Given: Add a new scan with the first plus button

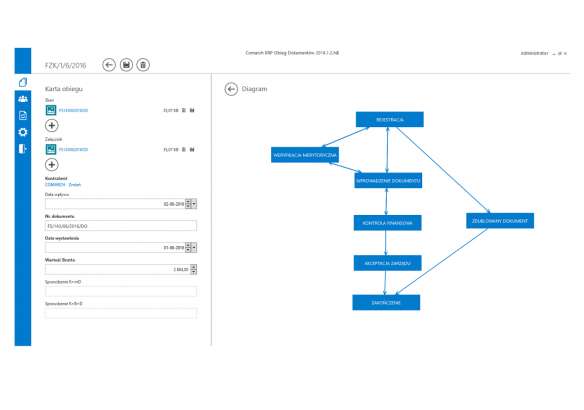Looking at the screenshot, I should (52, 125).
